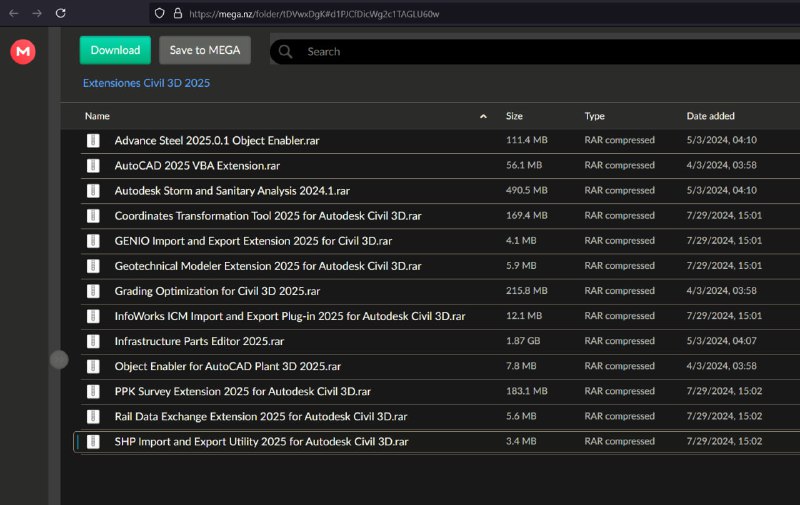Open the Extensiones Civil 3D 2025 breadcrumb link

[x=146, y=83]
